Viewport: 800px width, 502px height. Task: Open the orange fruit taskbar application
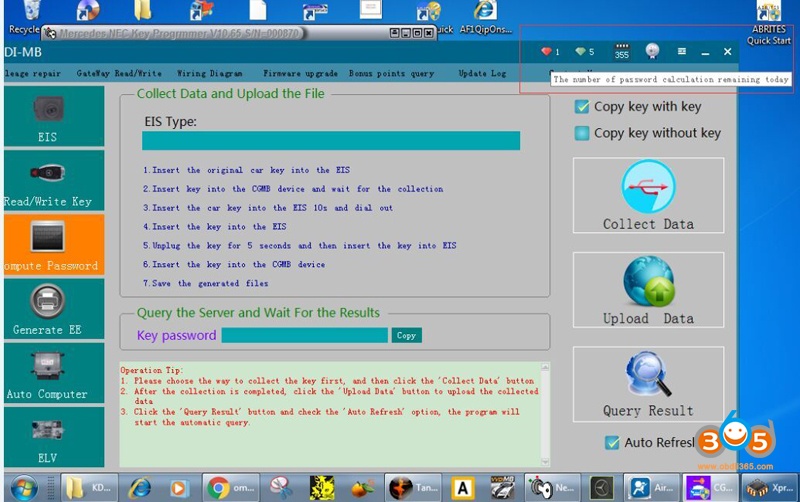(362, 488)
